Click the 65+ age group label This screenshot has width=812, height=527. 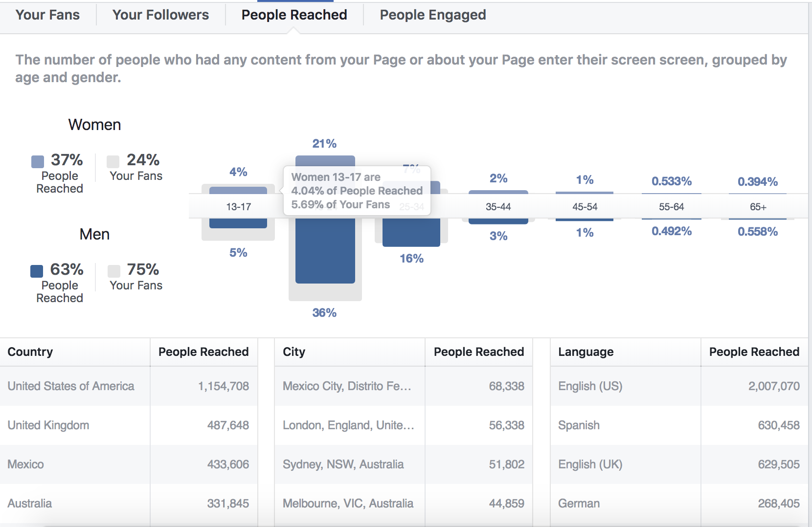click(758, 207)
